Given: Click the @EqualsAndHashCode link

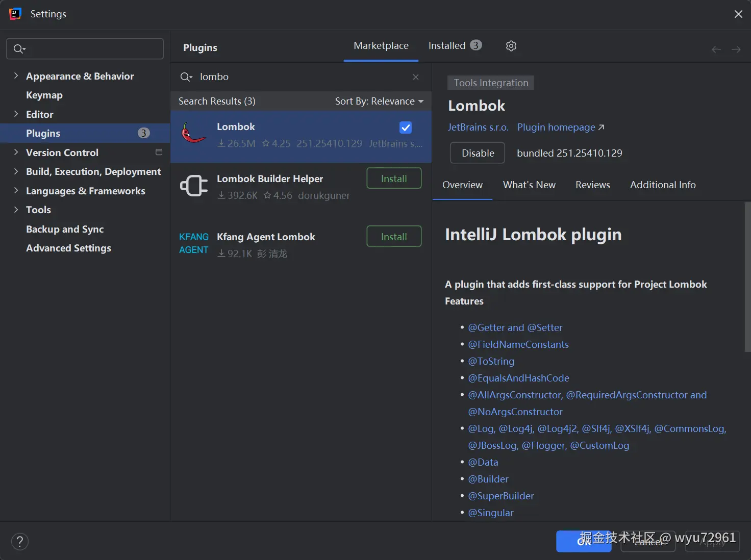Looking at the screenshot, I should click(x=518, y=378).
